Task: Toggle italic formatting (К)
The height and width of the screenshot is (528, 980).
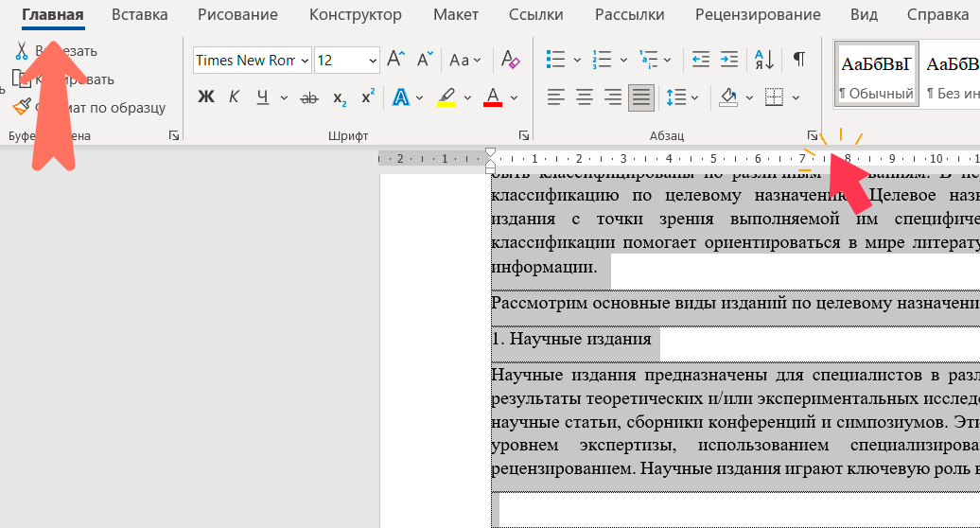Action: click(x=234, y=97)
